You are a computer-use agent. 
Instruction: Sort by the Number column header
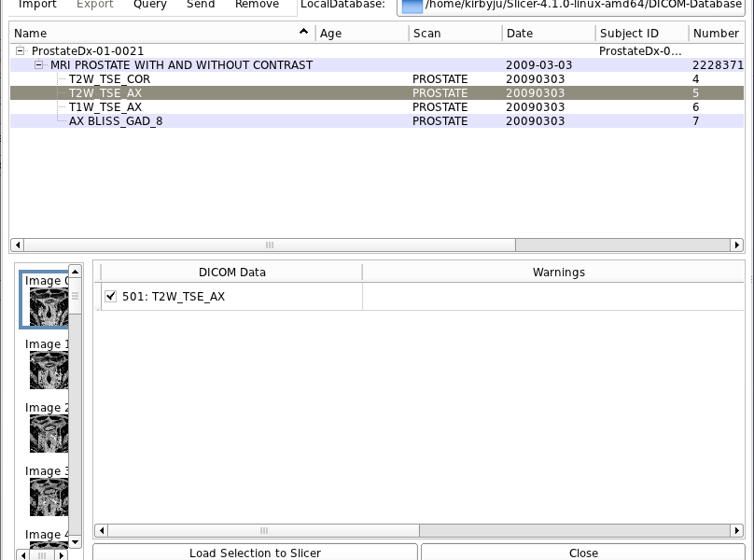717,34
